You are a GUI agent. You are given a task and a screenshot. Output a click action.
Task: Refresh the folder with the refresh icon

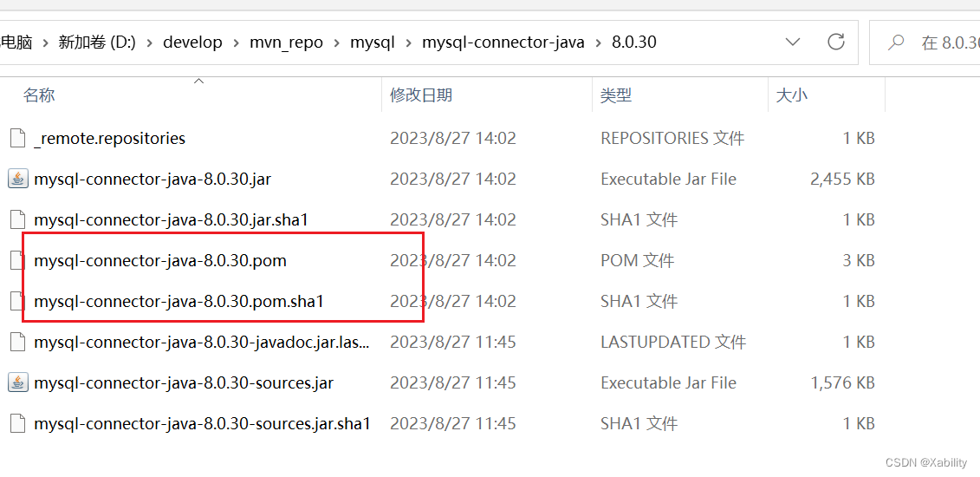coord(835,42)
